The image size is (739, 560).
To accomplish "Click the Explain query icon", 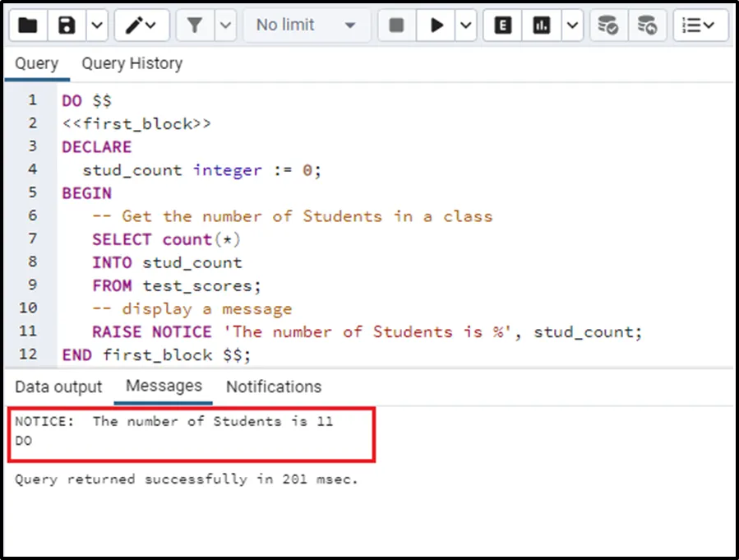I will tap(502, 25).
